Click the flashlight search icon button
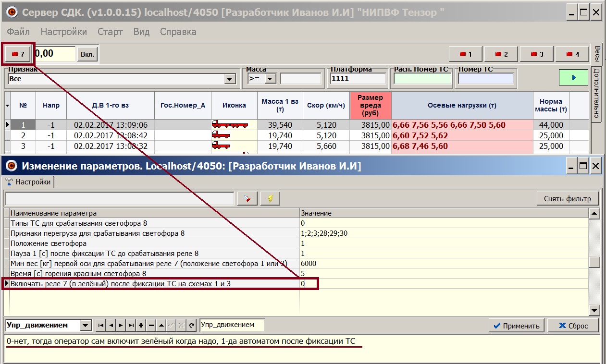Image resolution: width=606 pixels, height=364 pixels. (247, 198)
